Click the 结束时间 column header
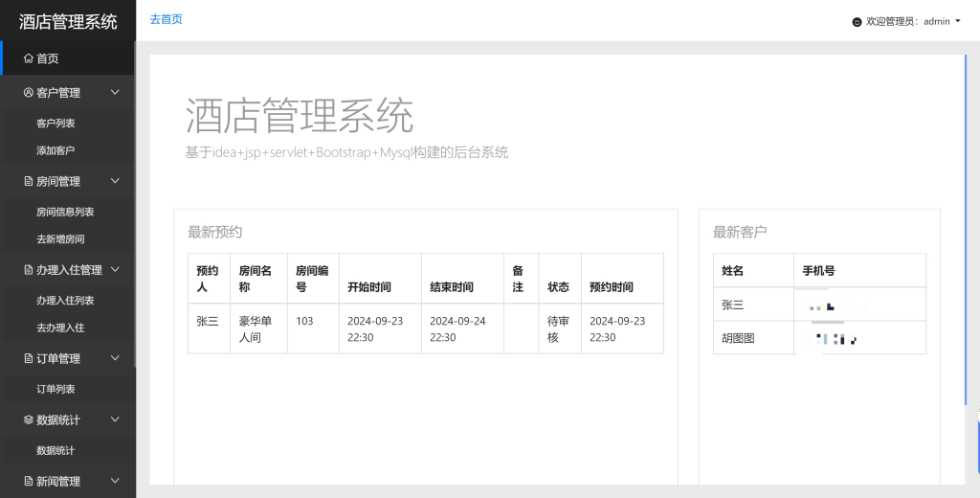 462,279
